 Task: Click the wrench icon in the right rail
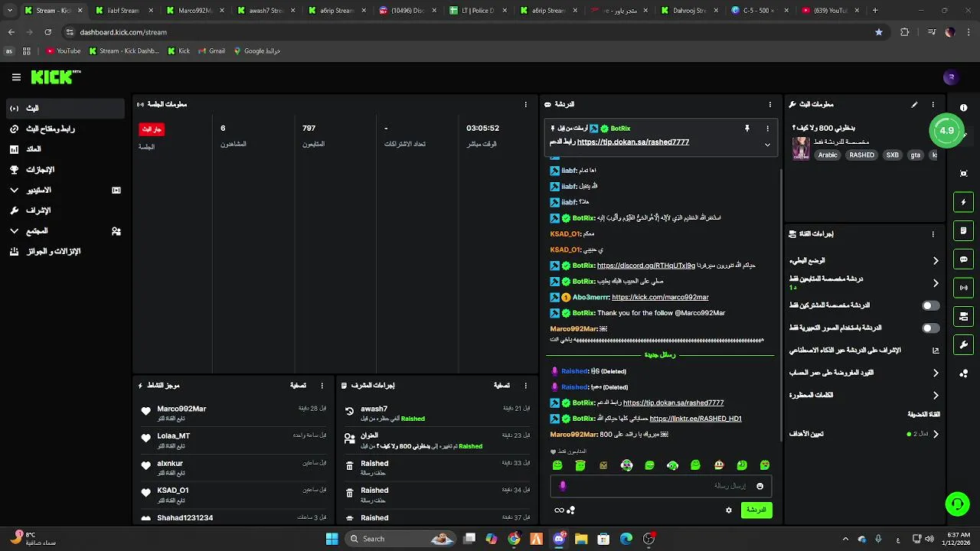click(963, 345)
